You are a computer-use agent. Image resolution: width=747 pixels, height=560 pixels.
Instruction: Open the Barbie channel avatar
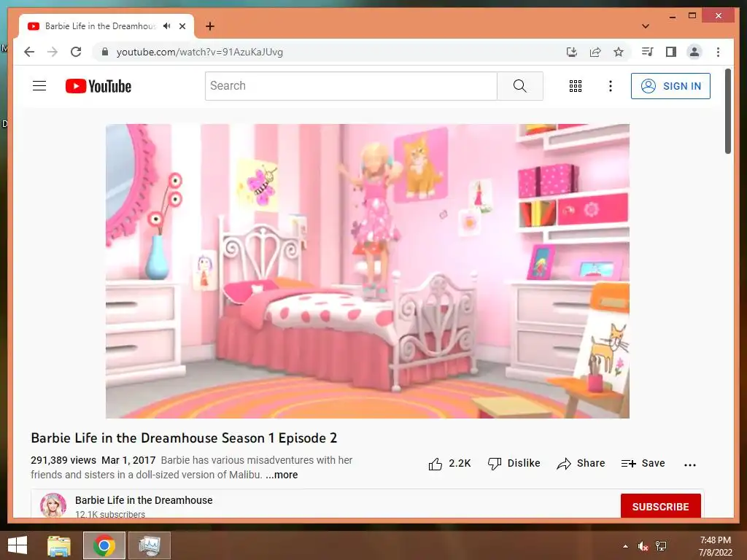[x=53, y=505]
